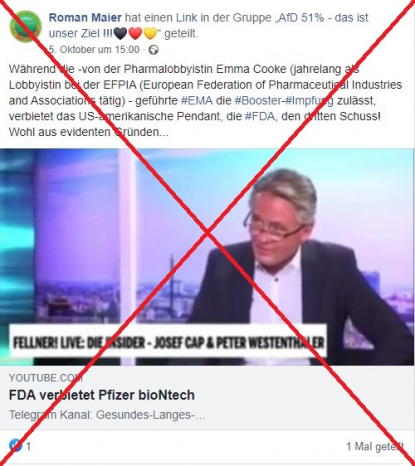Click the video preview thumbnail

tap(207, 257)
